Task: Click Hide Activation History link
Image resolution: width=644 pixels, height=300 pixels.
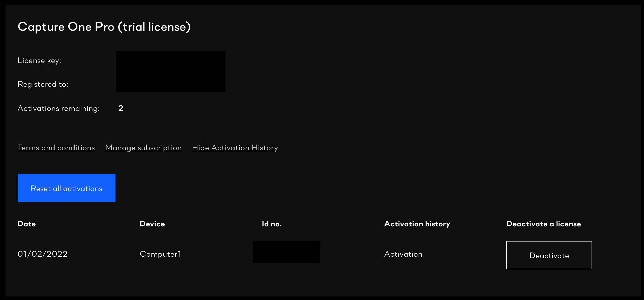Action: click(x=235, y=148)
